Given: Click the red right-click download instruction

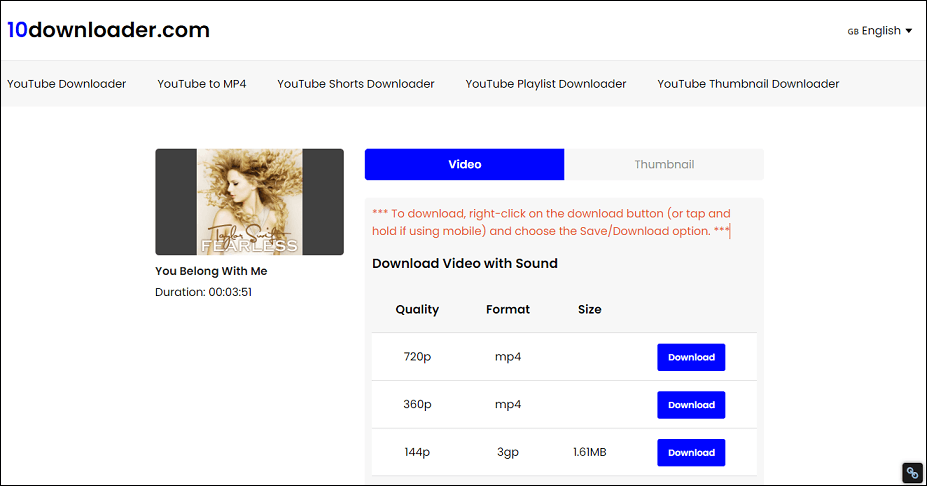Looking at the screenshot, I should coord(551,222).
